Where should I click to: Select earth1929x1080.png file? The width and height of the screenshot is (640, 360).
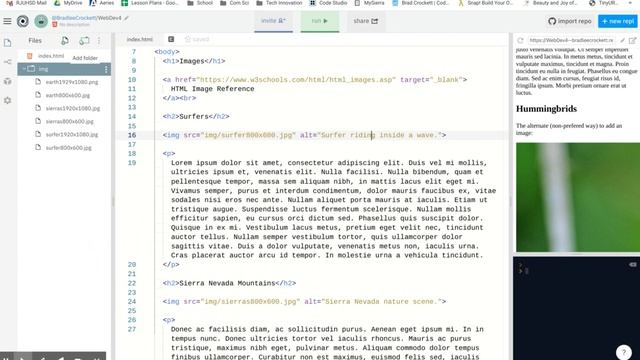click(72, 82)
